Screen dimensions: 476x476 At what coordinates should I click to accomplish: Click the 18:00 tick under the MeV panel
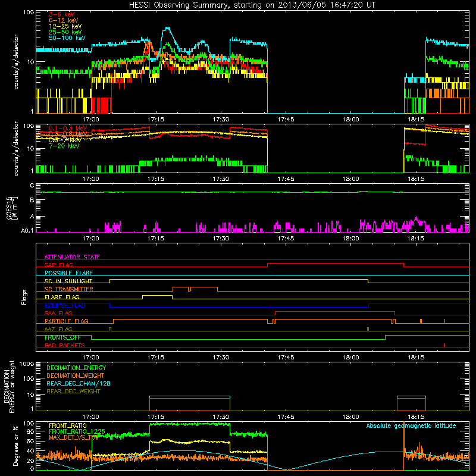pyautogui.click(x=350, y=179)
